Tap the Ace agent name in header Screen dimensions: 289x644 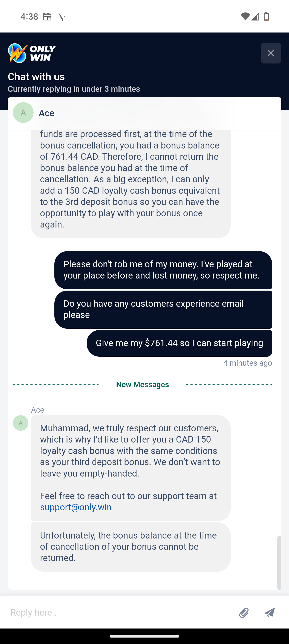(46, 113)
